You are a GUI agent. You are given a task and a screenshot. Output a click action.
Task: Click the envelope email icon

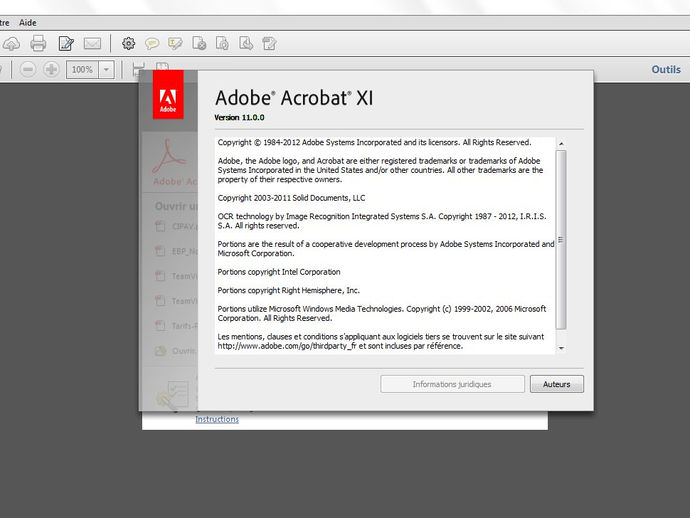[92, 43]
